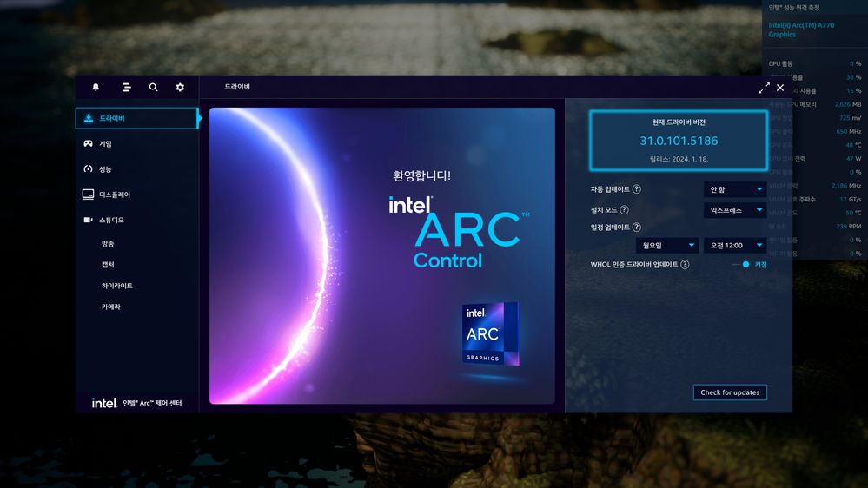Click the help icon next to 설치 모드
The image size is (868, 488).
pyautogui.click(x=625, y=210)
